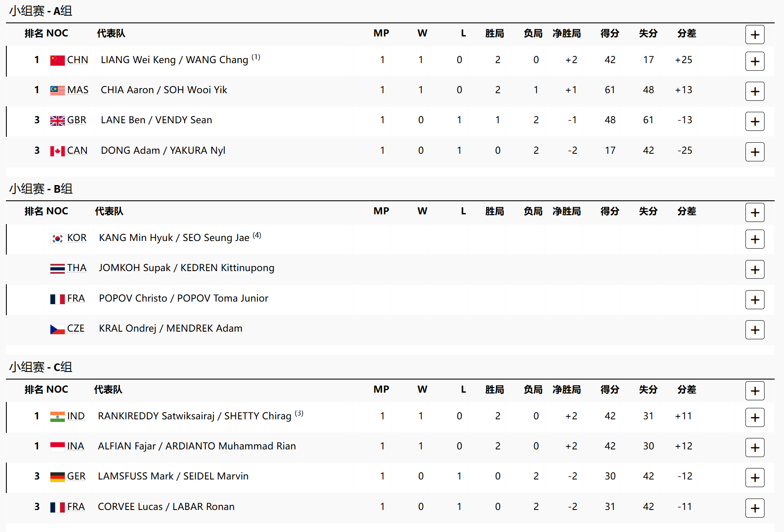784x532 pixels.
Task: Expand the CHN Liang Wei Keng row details
Action: [x=755, y=61]
